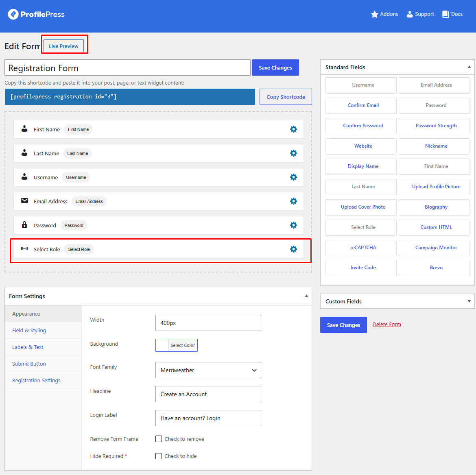Screen dimensions: 476x475
Task: Click the Addons star icon
Action: [374, 14]
